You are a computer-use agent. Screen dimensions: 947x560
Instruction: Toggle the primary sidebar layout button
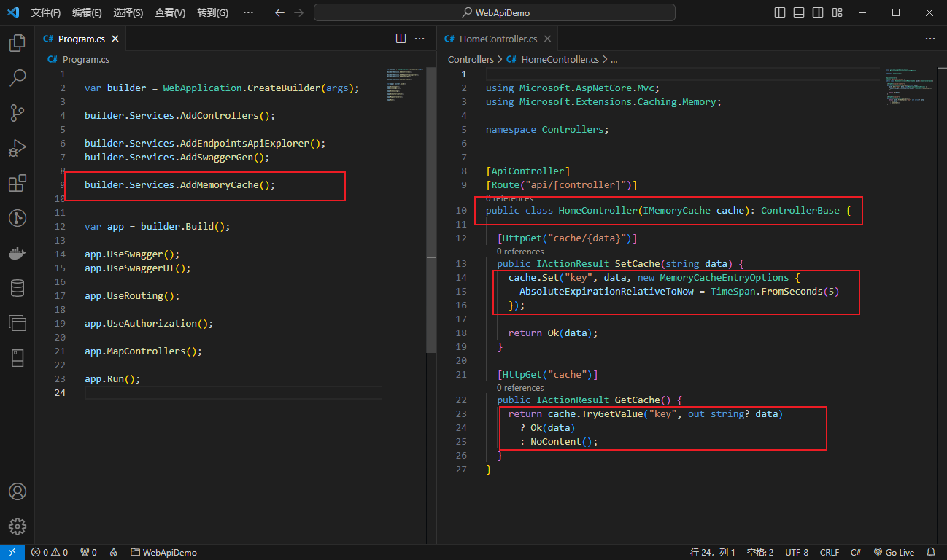(x=780, y=12)
